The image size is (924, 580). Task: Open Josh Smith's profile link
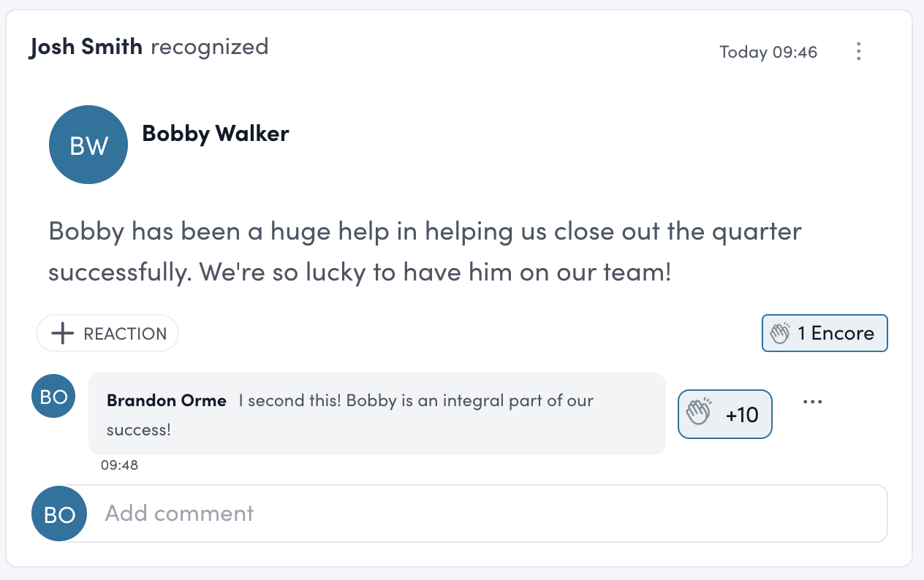pyautogui.click(x=86, y=47)
